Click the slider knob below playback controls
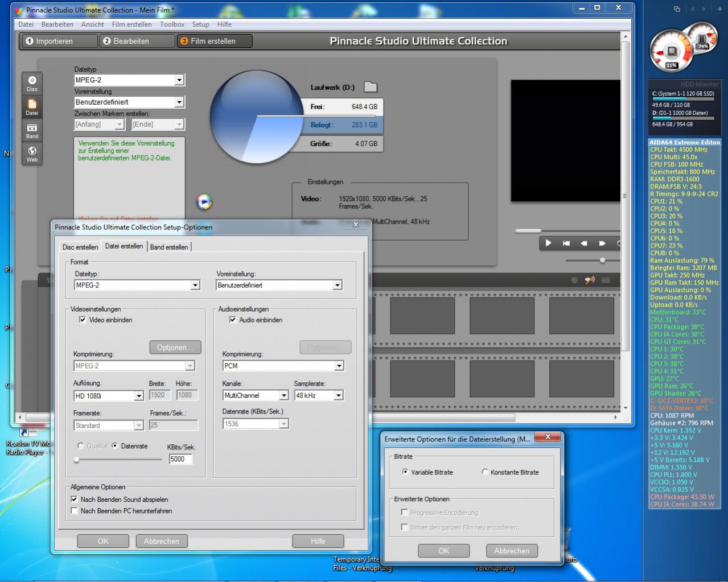 click(x=602, y=261)
